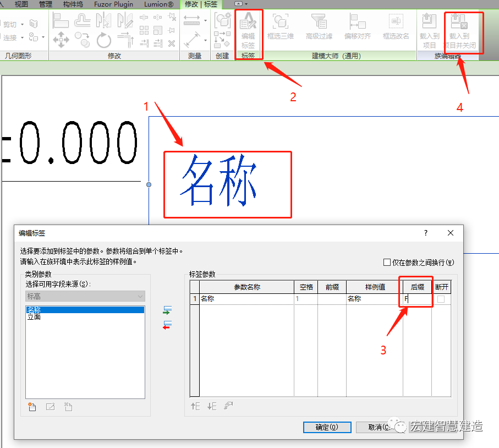Choose Mirror – Pick Axis tool
This screenshot has width=499, height=448.
click(104, 20)
